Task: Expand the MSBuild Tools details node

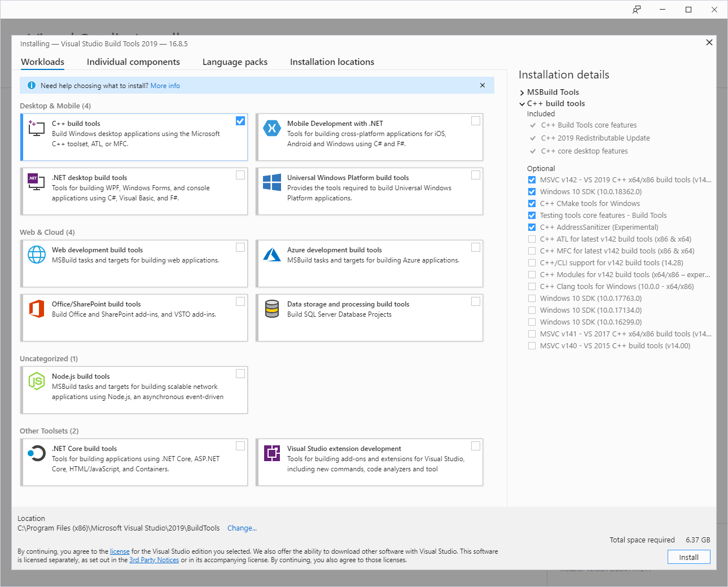Action: [522, 93]
